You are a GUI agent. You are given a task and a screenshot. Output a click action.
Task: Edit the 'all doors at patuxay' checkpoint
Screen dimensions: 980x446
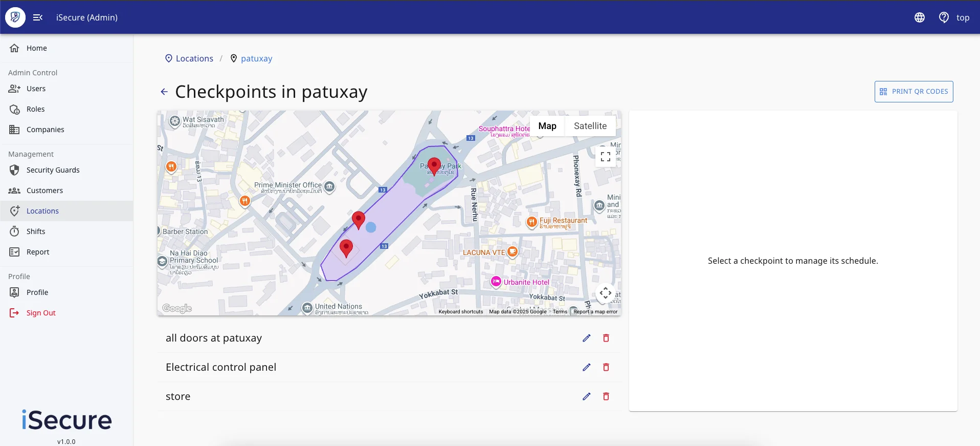(x=586, y=338)
